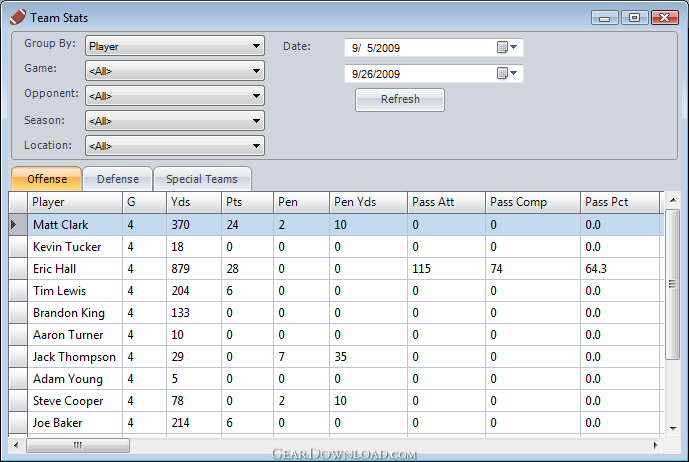This screenshot has width=689, height=462.
Task: Click the vertical scrollbar up arrow
Action: click(673, 200)
